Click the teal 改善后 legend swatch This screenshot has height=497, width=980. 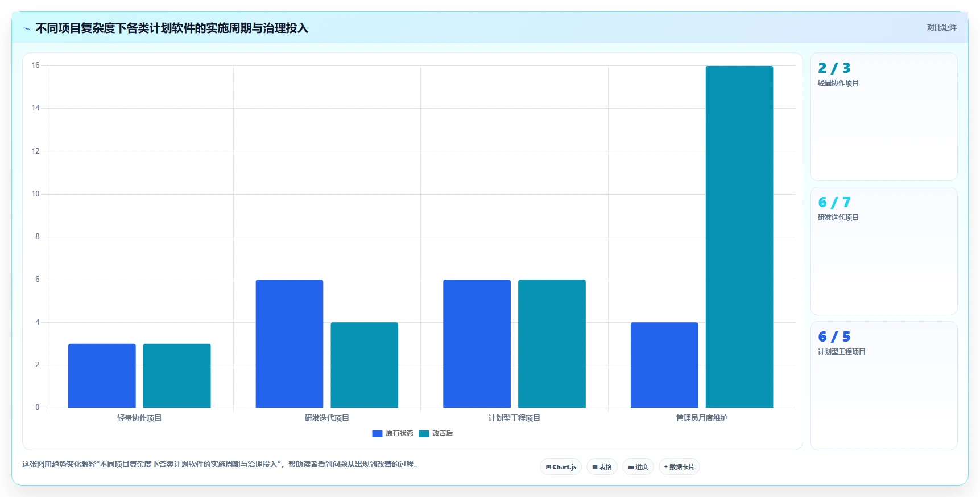tap(424, 434)
